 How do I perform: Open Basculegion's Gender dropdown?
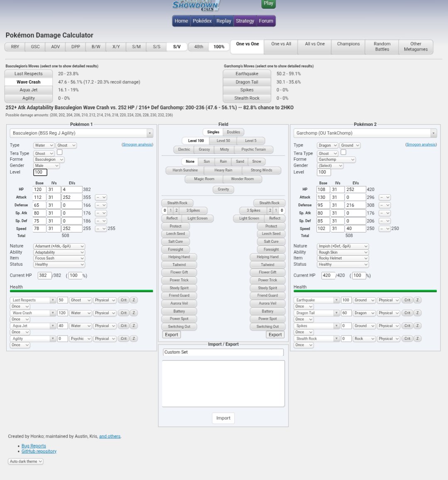46,166
